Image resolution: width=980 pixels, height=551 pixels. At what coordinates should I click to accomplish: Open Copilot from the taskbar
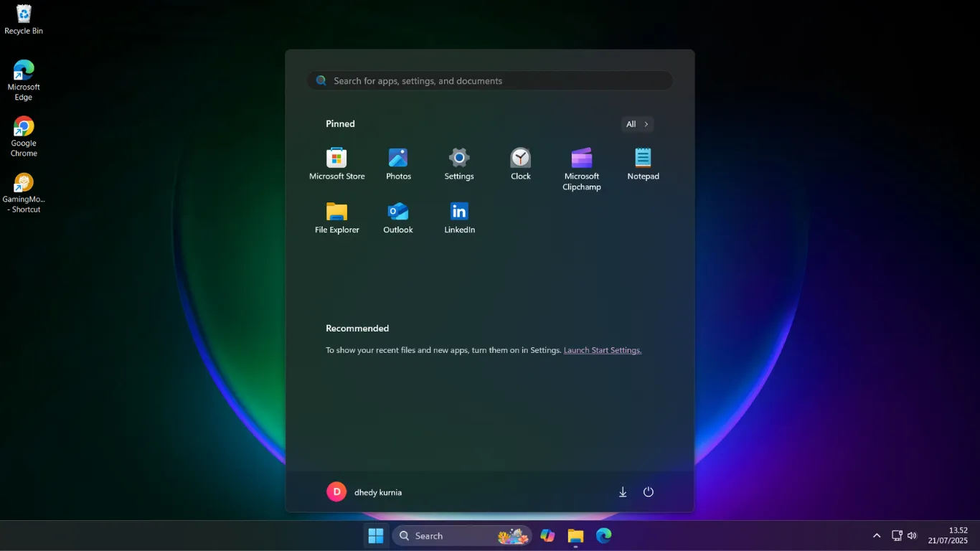548,535
